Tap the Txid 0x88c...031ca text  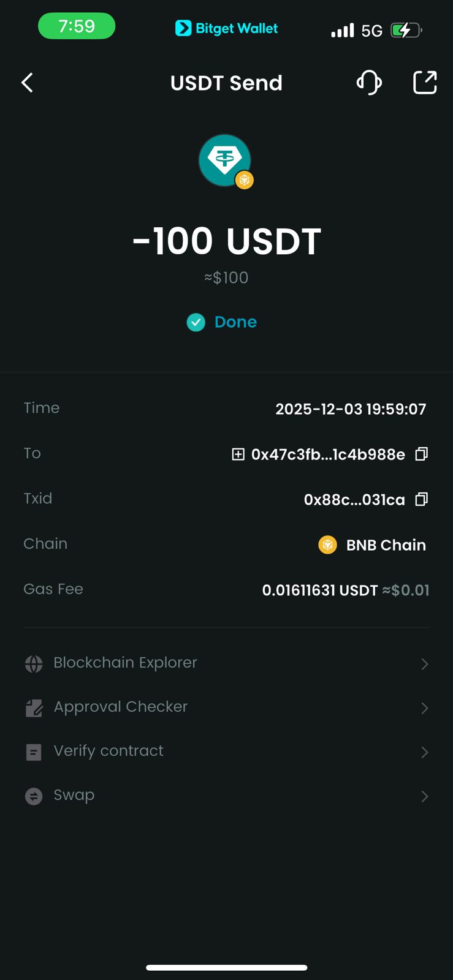(354, 500)
